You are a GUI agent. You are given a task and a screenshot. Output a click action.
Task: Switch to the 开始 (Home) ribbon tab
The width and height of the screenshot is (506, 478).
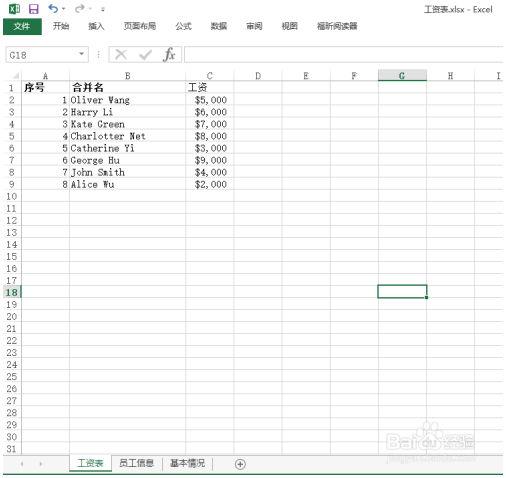point(61,26)
